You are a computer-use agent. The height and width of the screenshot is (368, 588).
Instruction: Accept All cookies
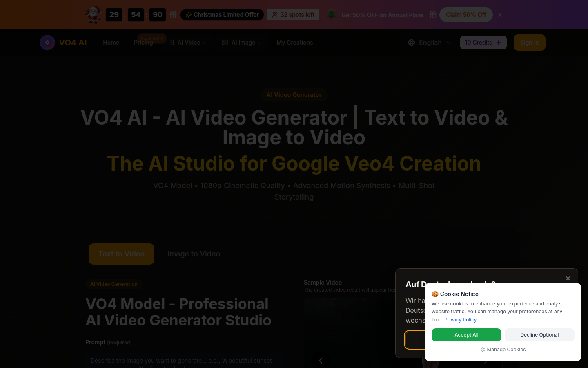pos(466,335)
